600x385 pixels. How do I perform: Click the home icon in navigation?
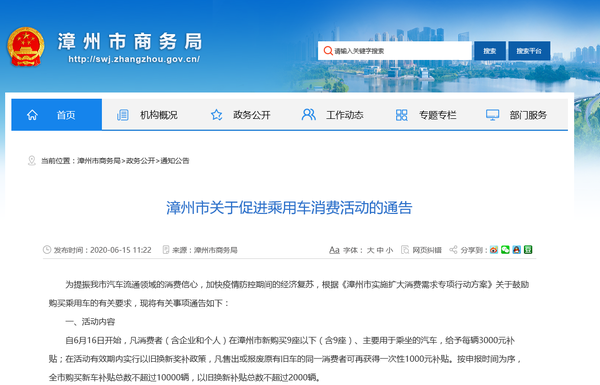32,115
